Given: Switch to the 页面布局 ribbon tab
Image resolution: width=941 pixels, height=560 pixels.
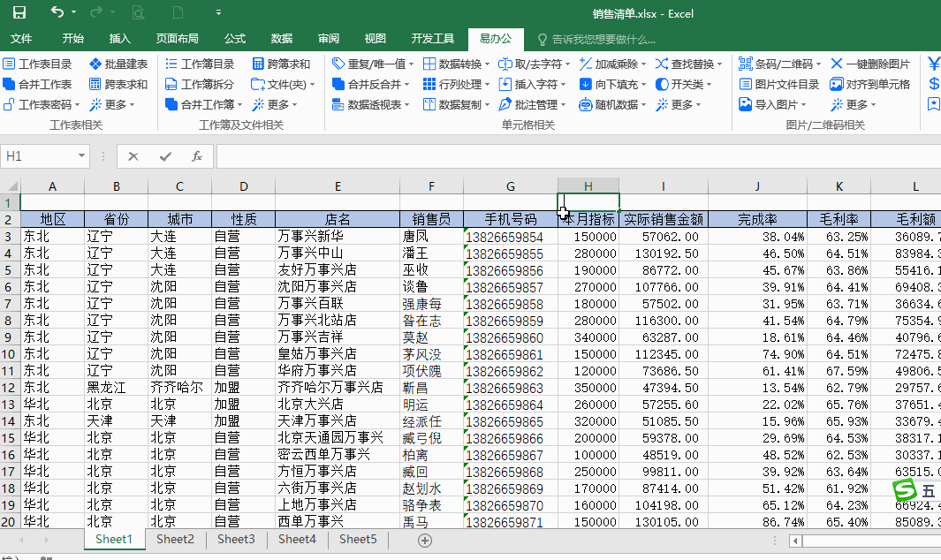Looking at the screenshot, I should [177, 38].
